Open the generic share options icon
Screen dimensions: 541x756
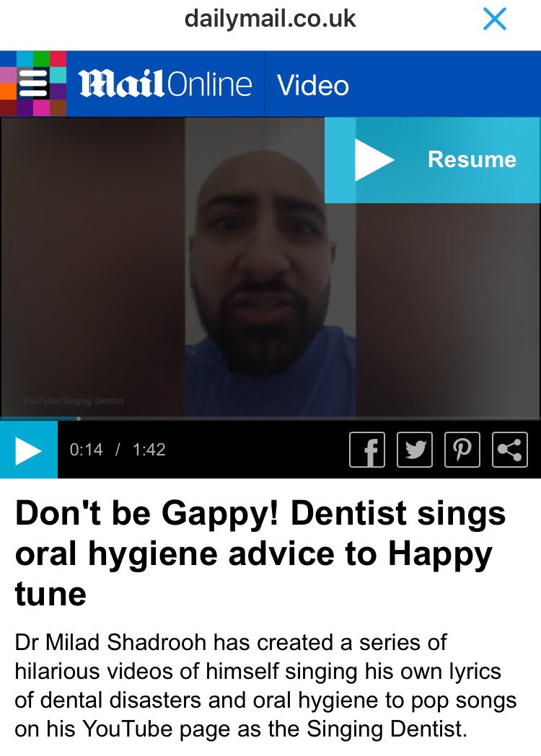(510, 450)
